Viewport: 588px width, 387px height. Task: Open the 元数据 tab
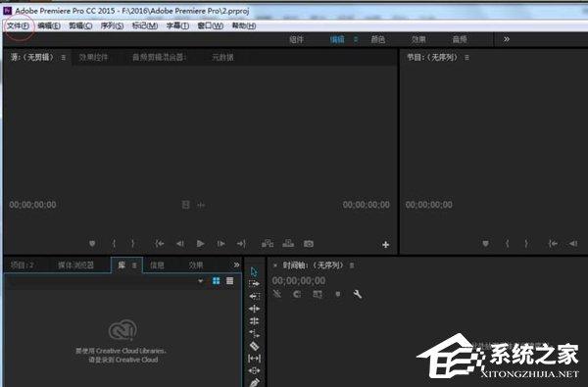click(222, 58)
